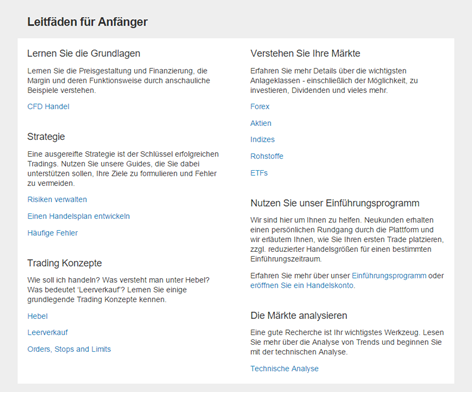The width and height of the screenshot is (473, 393).
Task: Open the CFD Handel link
Action: pos(48,107)
